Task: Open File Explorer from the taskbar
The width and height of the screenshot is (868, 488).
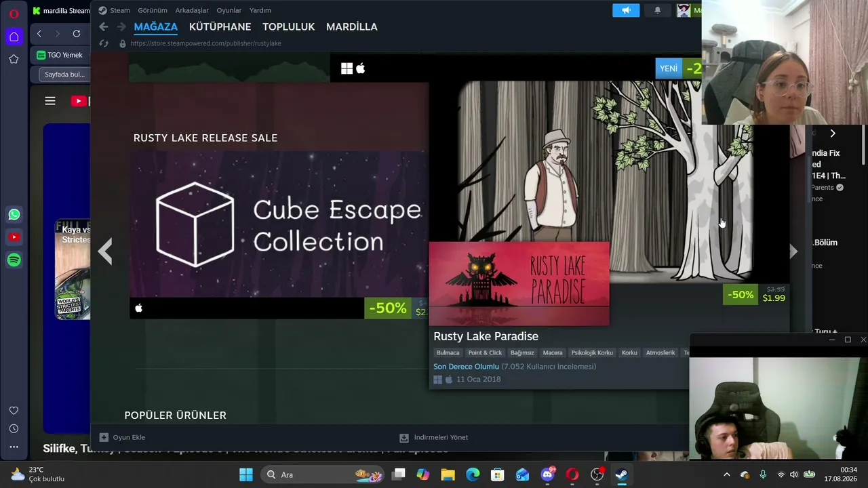Action: click(448, 474)
